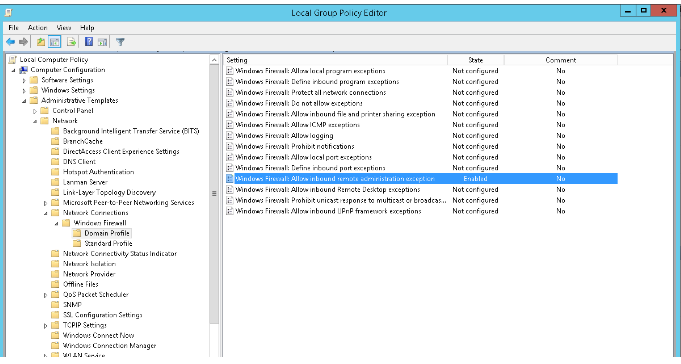Open the File menu
Screen dimensions: 681x364
(x=13, y=27)
